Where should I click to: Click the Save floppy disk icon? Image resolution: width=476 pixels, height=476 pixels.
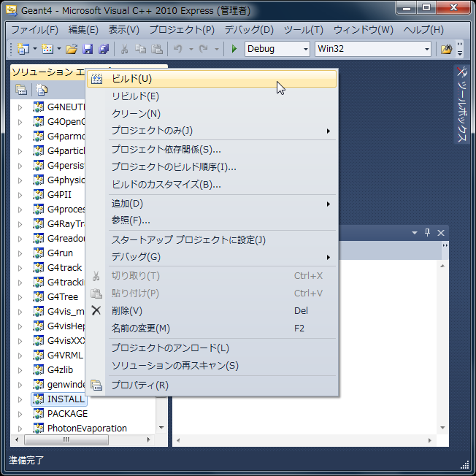88,49
